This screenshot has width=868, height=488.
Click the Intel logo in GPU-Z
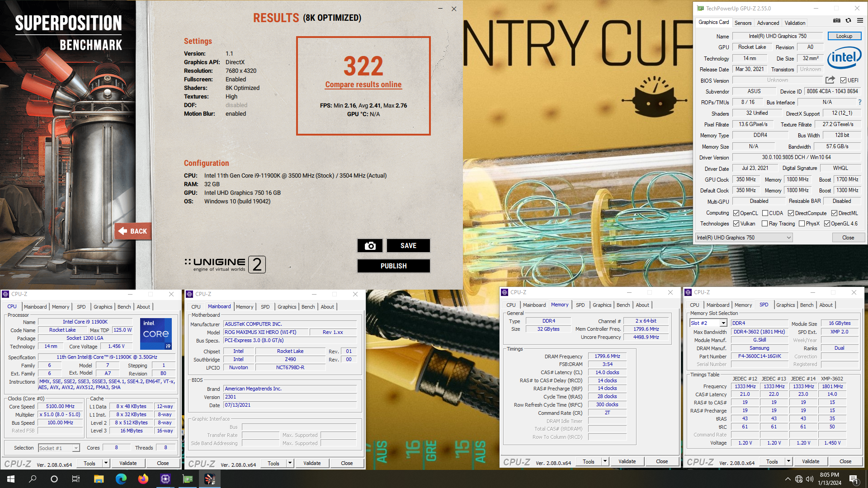coord(844,58)
